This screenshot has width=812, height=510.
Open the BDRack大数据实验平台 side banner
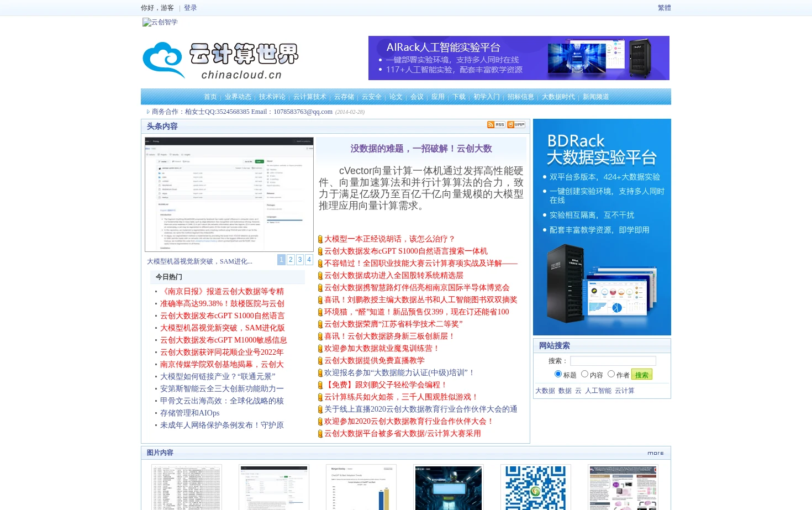pos(602,227)
